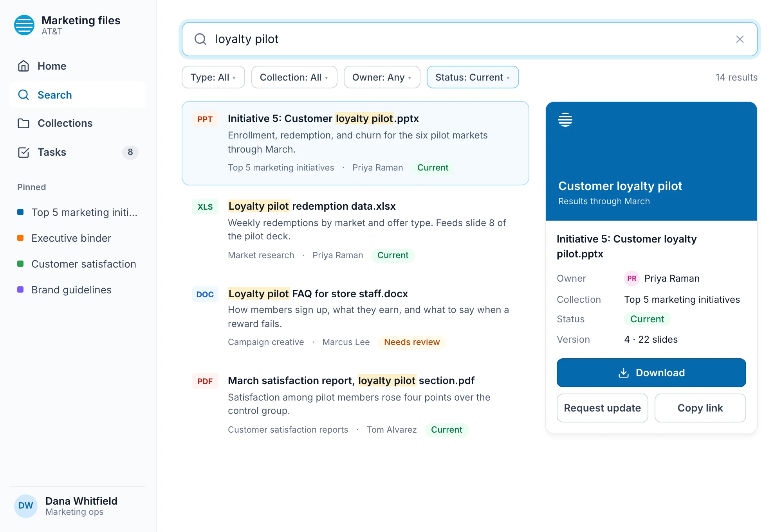The image size is (783, 532).
Task: Download the loyalty pilot deck
Action: click(x=651, y=373)
